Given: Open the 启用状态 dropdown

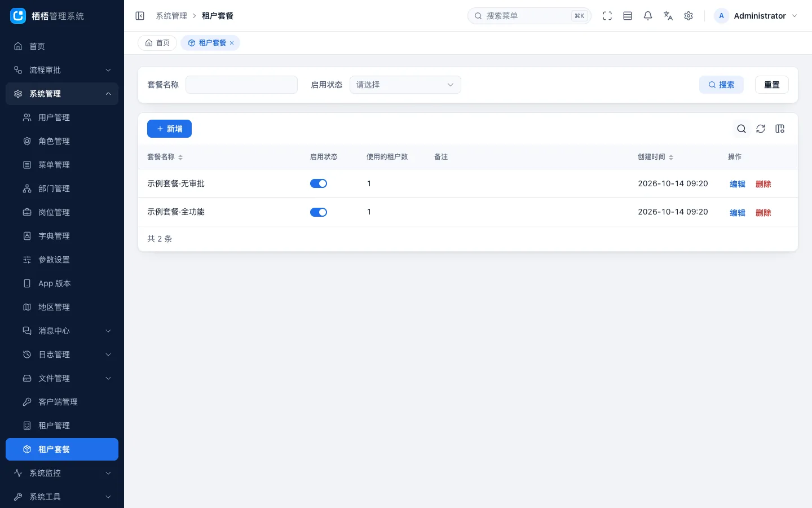Looking at the screenshot, I should (405, 85).
